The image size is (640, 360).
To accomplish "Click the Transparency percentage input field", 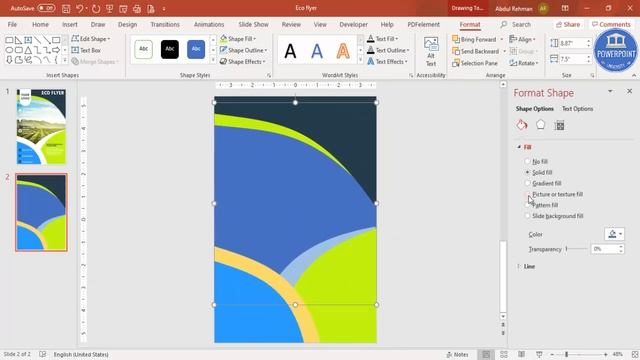I will 604,249.
